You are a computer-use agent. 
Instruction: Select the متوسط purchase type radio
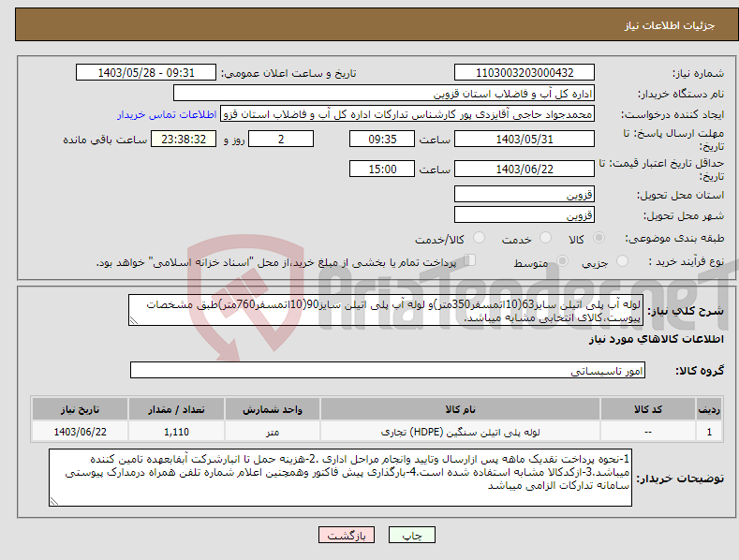pos(562,260)
